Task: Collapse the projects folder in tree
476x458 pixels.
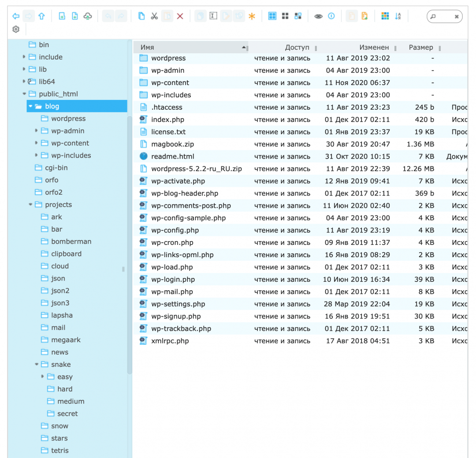Action: coord(30,205)
